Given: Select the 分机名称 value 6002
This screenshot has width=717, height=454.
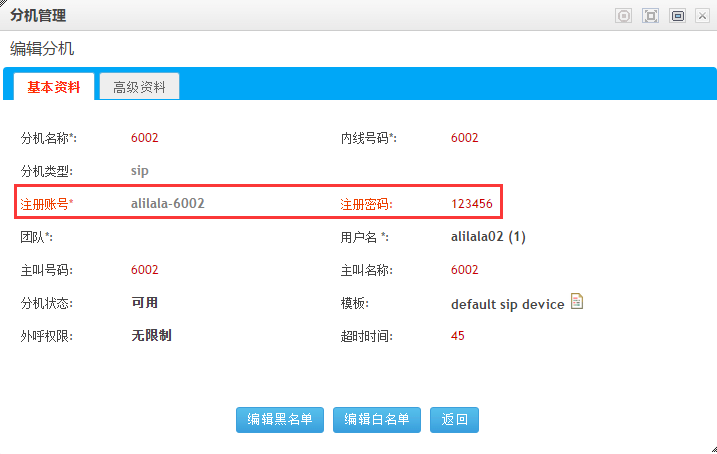Looking at the screenshot, I should click(x=145, y=138).
